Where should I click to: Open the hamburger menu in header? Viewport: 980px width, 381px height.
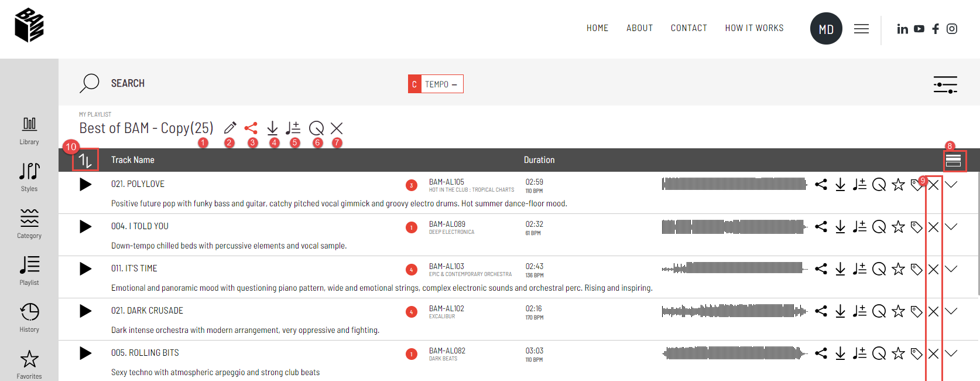(x=861, y=29)
